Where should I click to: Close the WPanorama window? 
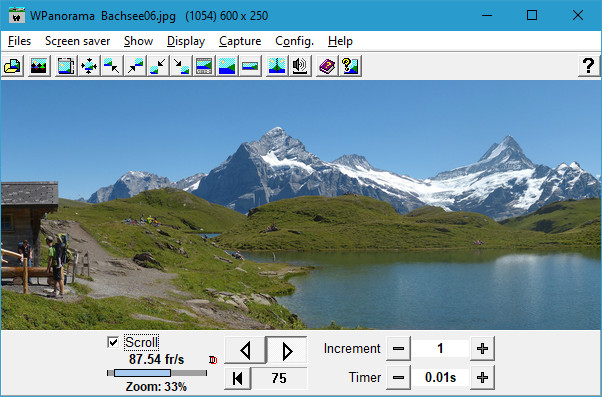[577, 15]
